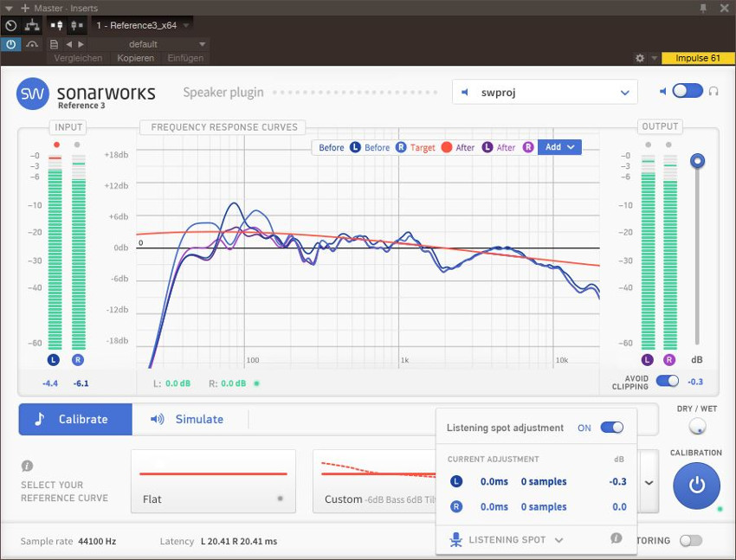Screen dimensions: 736x560
Task: Click the 44100 Hz sample rate value
Action: [x=97, y=541]
